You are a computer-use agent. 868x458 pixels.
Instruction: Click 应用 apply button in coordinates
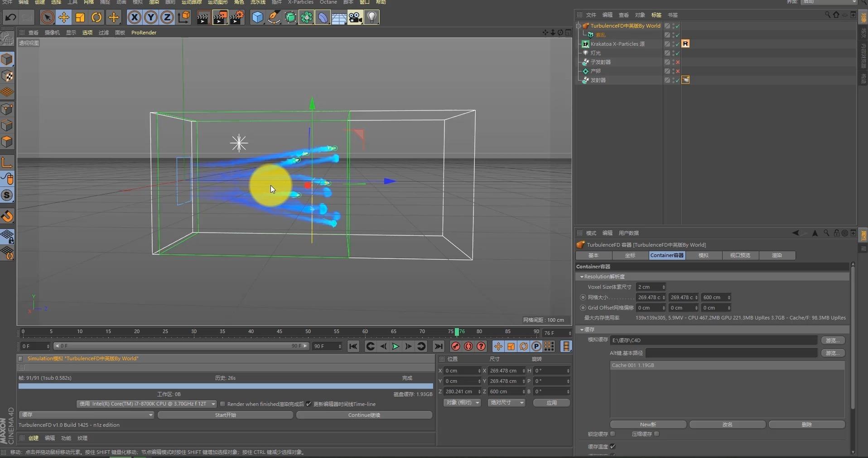pos(551,402)
